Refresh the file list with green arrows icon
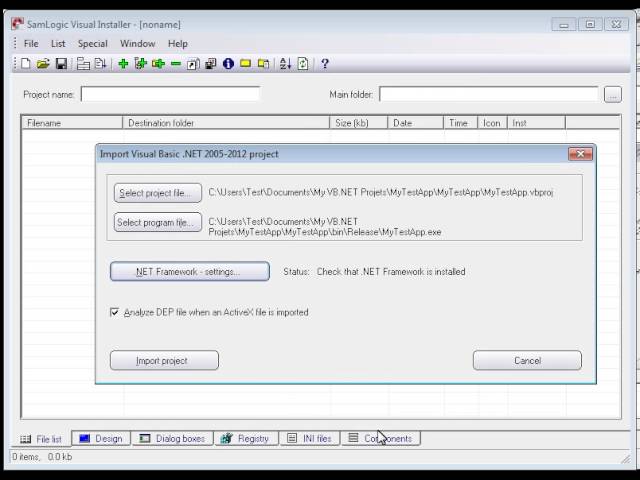This screenshot has width=640, height=480. pos(303,64)
